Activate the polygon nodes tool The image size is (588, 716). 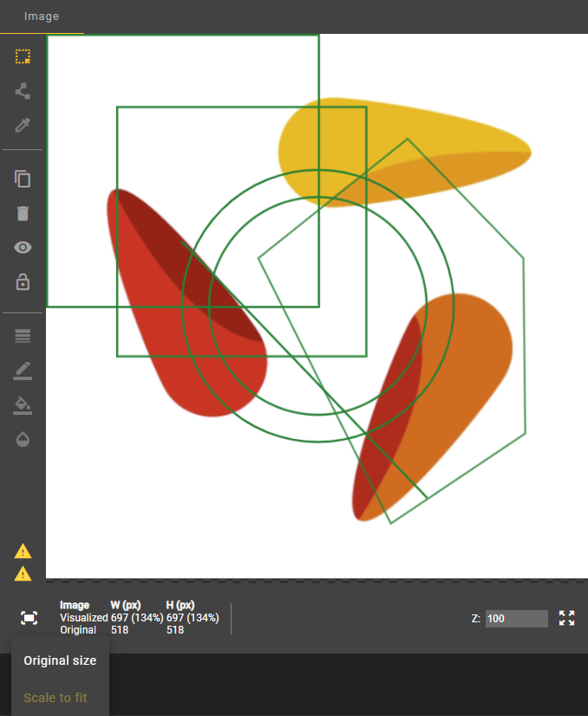click(x=23, y=91)
